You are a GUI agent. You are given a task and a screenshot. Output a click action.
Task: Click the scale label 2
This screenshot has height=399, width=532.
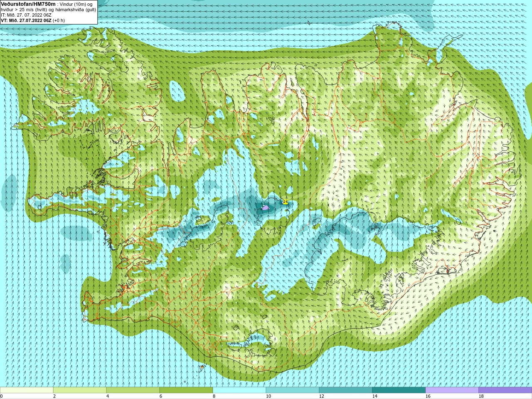coord(54,396)
